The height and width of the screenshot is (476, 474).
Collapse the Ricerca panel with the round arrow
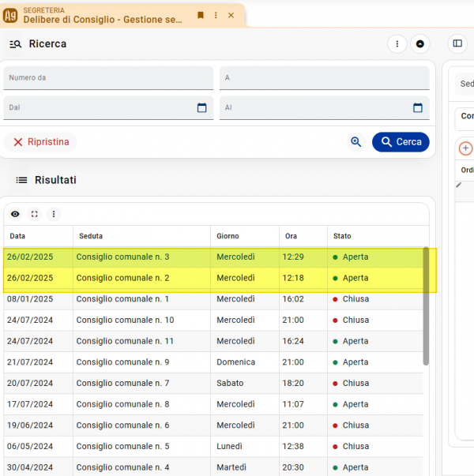coord(420,44)
